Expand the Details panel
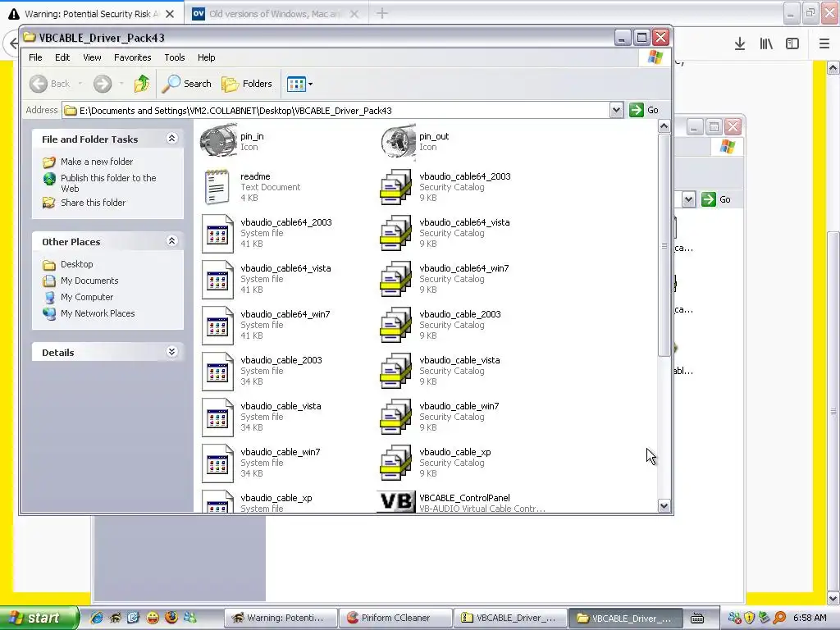Viewport: 840px width, 630px height. click(171, 352)
